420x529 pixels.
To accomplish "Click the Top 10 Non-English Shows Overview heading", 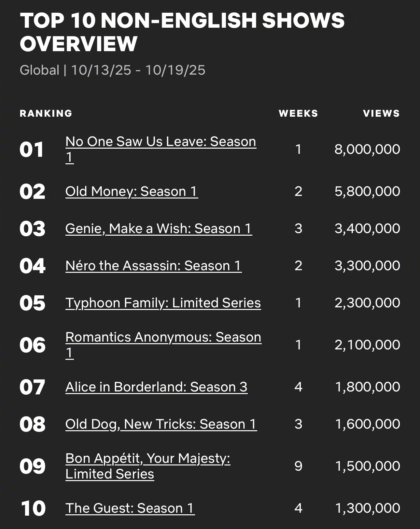I will click(182, 32).
